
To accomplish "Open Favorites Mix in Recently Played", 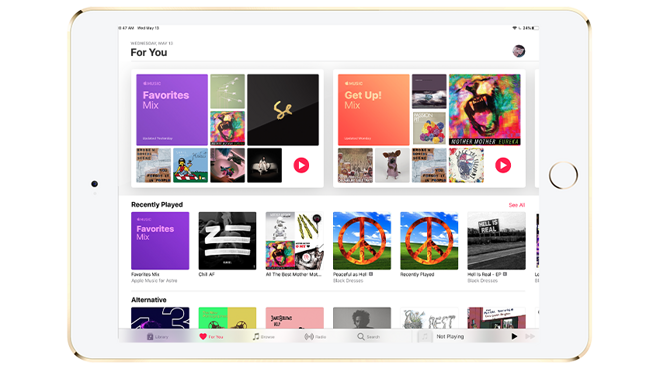I will click(160, 241).
